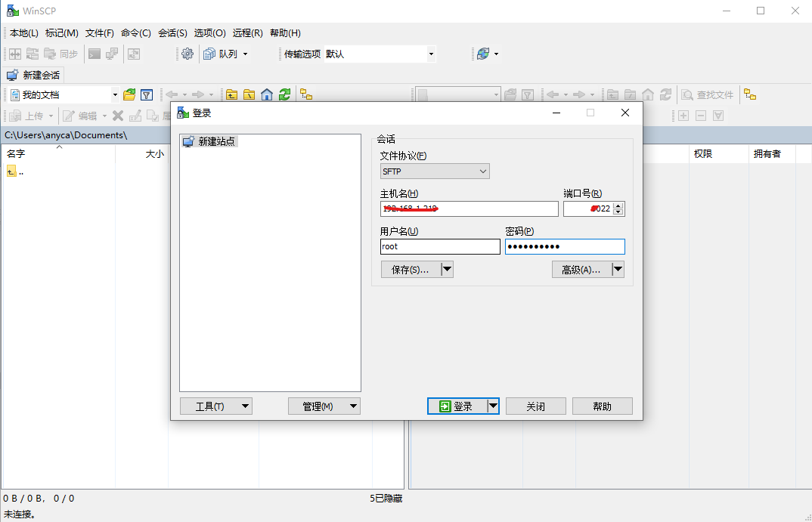Click the password input field
Image resolution: width=812 pixels, height=522 pixels.
click(565, 246)
